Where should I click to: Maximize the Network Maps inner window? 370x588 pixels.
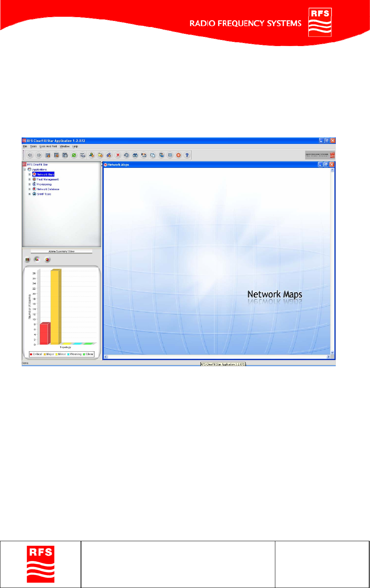(x=326, y=164)
